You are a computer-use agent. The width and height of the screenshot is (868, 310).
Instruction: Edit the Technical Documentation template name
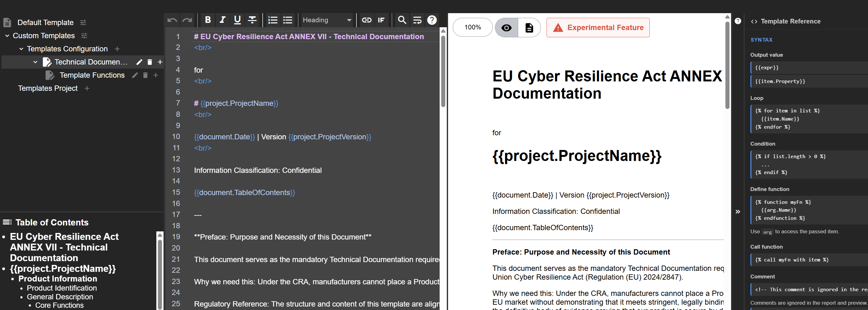point(139,62)
